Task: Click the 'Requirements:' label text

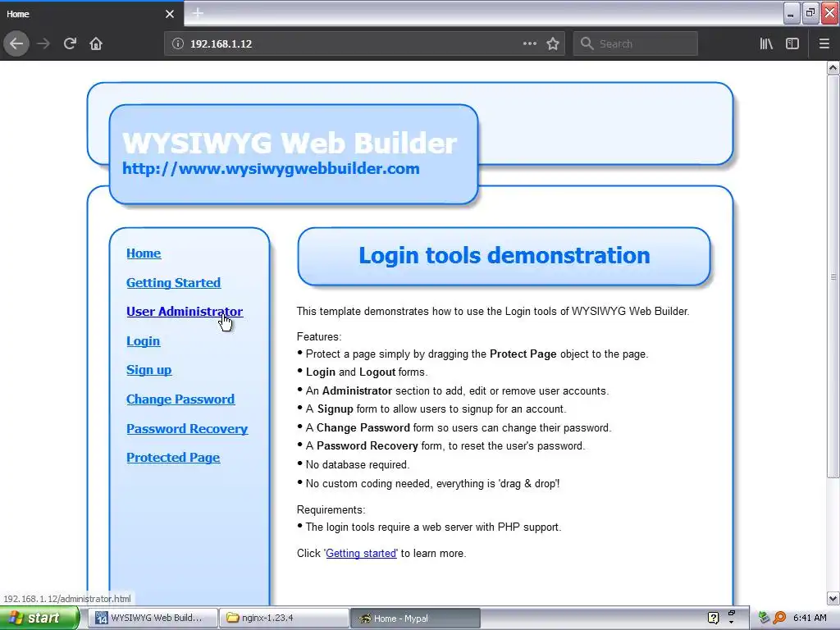Action: coord(331,509)
